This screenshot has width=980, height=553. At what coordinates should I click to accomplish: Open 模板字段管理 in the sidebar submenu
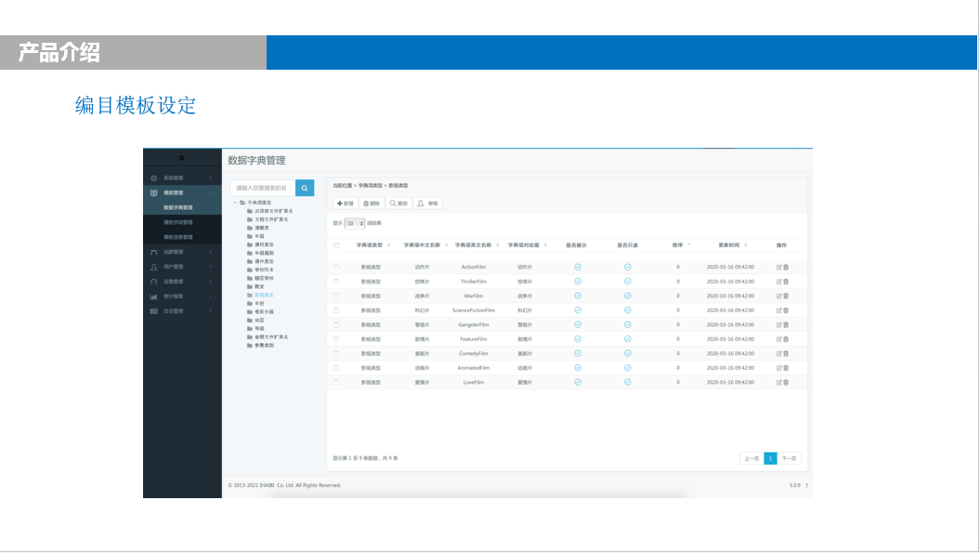coord(178,223)
